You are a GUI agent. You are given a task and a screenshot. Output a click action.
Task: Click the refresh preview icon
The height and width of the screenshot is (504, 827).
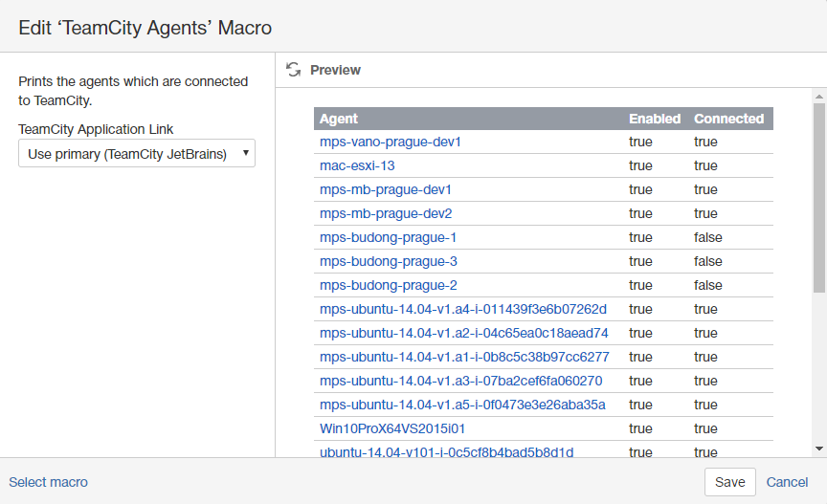[294, 70]
